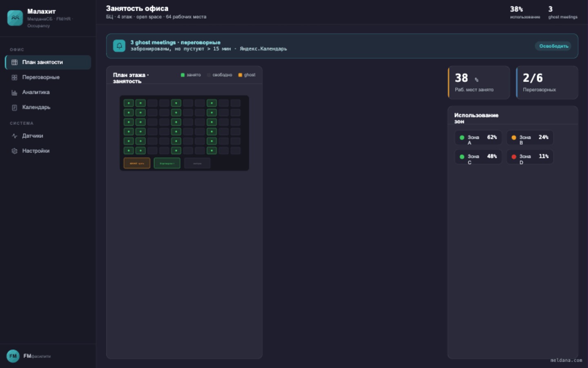Open Настройки gear settings
The image size is (588, 368).
(48, 151)
